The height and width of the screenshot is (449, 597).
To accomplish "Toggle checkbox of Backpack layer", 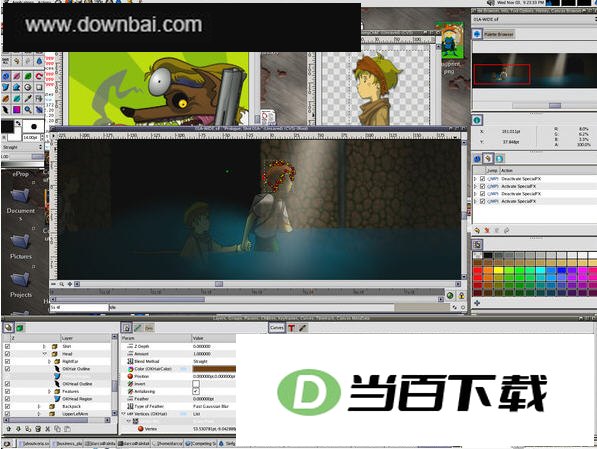I will 7,406.
